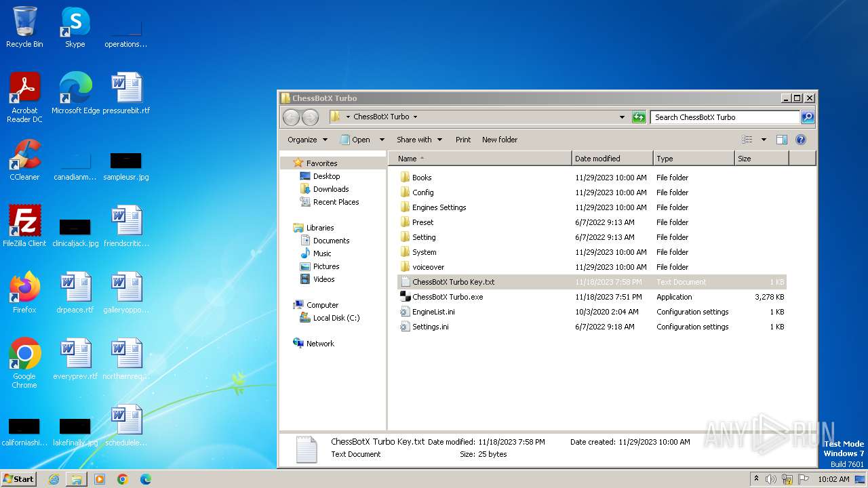This screenshot has width=868, height=488.
Task: Sort by the Type column header
Action: [x=694, y=159]
